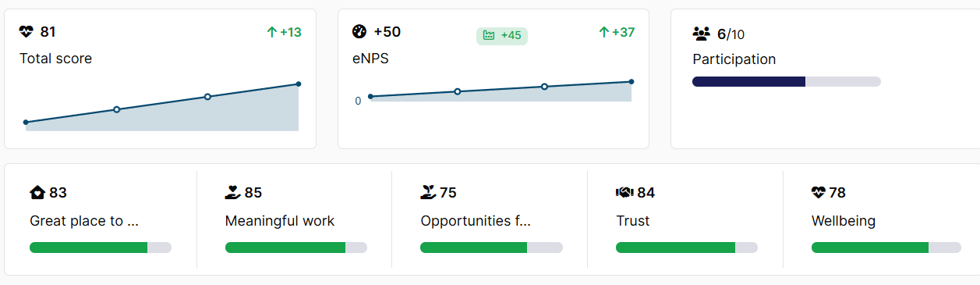
Task: Open the Total score card title
Action: click(55, 59)
